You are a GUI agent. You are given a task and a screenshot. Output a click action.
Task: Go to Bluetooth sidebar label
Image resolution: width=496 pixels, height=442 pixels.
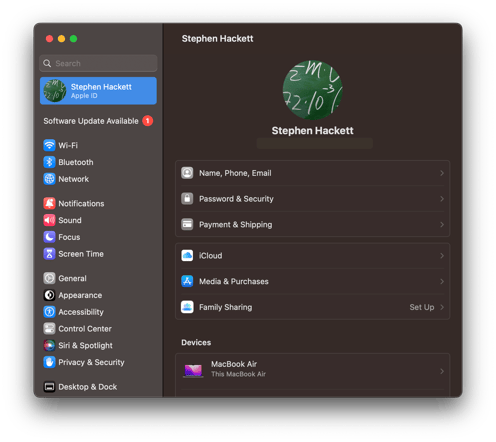click(x=76, y=162)
